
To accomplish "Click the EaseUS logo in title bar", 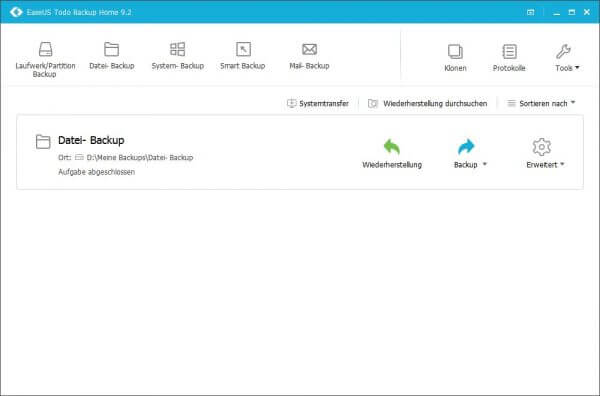I will 16,12.
